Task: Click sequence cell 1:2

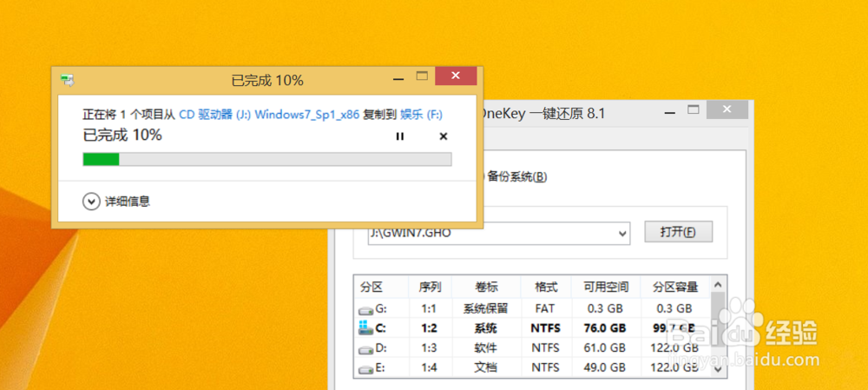Action: (428, 328)
